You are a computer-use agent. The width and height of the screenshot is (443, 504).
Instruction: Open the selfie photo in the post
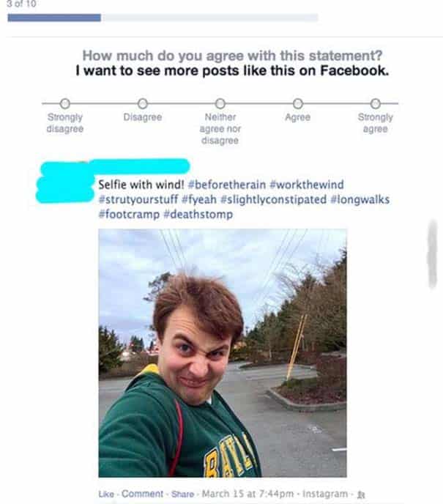coord(223,353)
